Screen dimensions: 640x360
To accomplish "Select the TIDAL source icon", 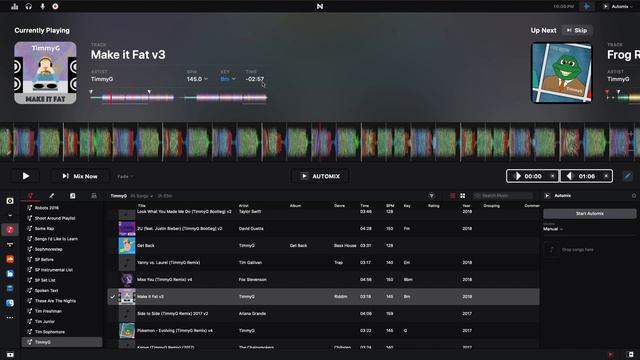I will pos(10,244).
